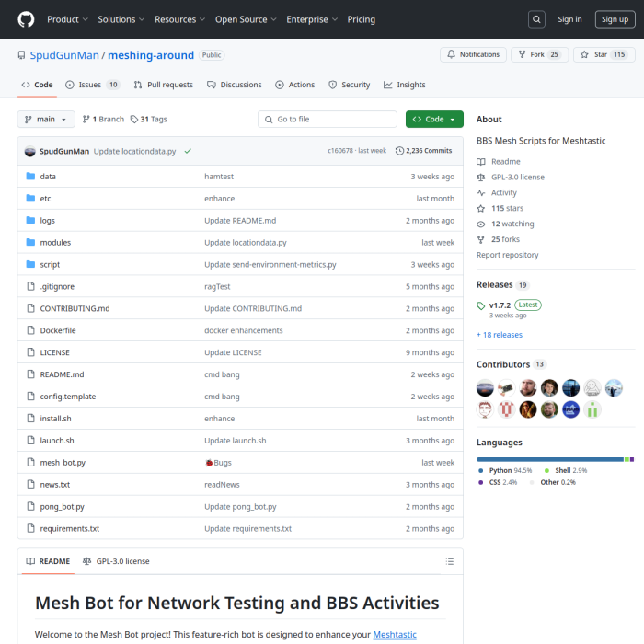Open the + 18 releases link

click(x=500, y=335)
